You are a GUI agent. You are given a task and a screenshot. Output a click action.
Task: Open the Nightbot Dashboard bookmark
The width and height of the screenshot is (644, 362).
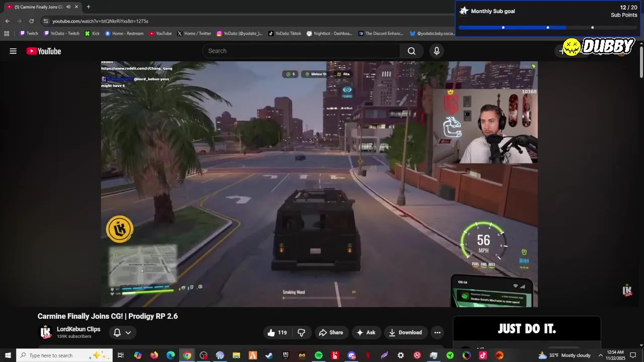329,34
